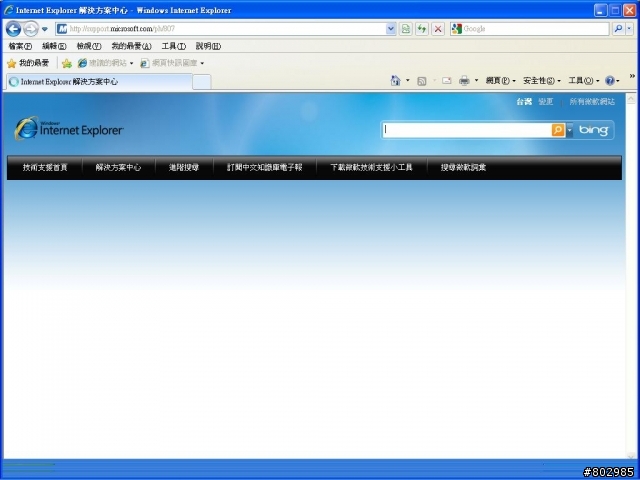Click the vertical scrollbar up arrow
The image size is (640, 480).
pos(631,99)
